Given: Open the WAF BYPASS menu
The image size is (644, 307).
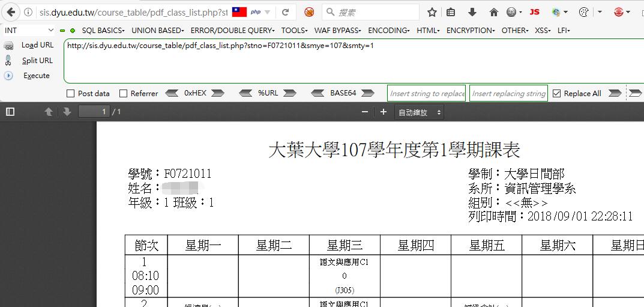Looking at the screenshot, I should (x=338, y=31).
